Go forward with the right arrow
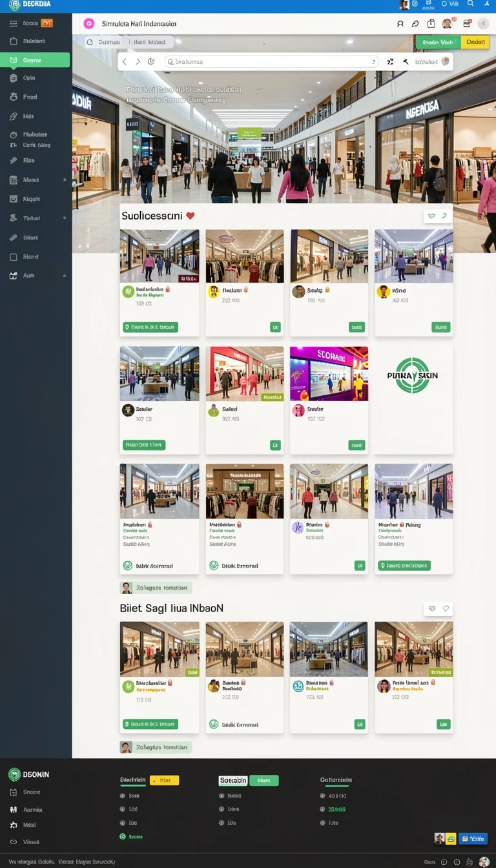496x868 pixels. click(138, 62)
